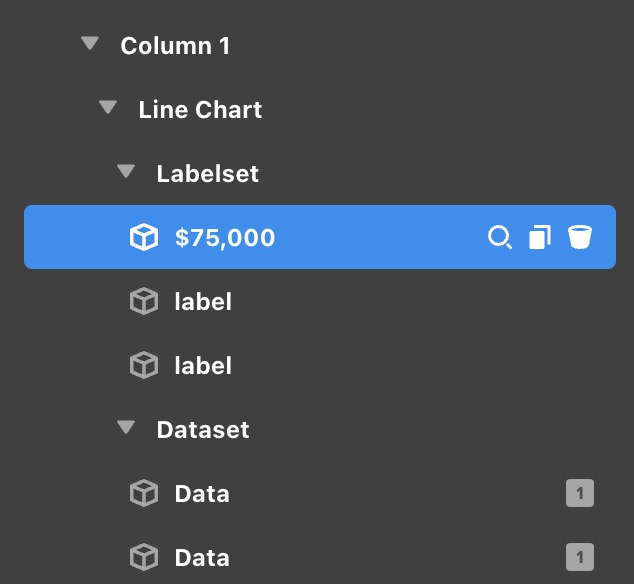634x584 pixels.
Task: Click the cube icon of the second label item
Action: click(x=145, y=365)
